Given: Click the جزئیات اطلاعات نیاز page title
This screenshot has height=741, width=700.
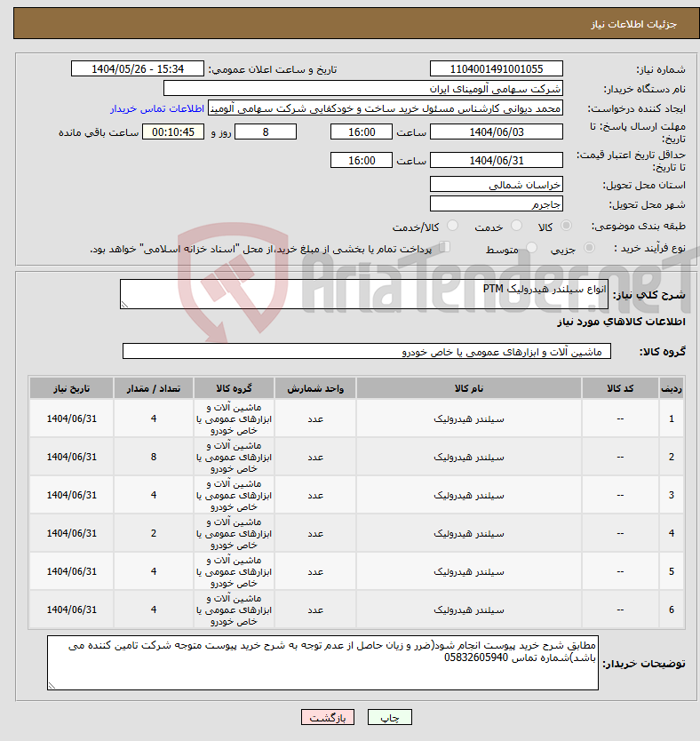Looking at the screenshot, I should click(633, 24).
